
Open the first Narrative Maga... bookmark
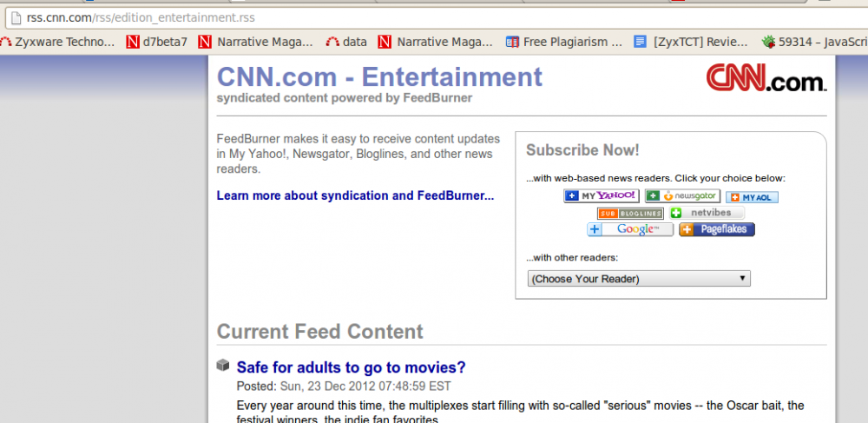[x=256, y=42]
